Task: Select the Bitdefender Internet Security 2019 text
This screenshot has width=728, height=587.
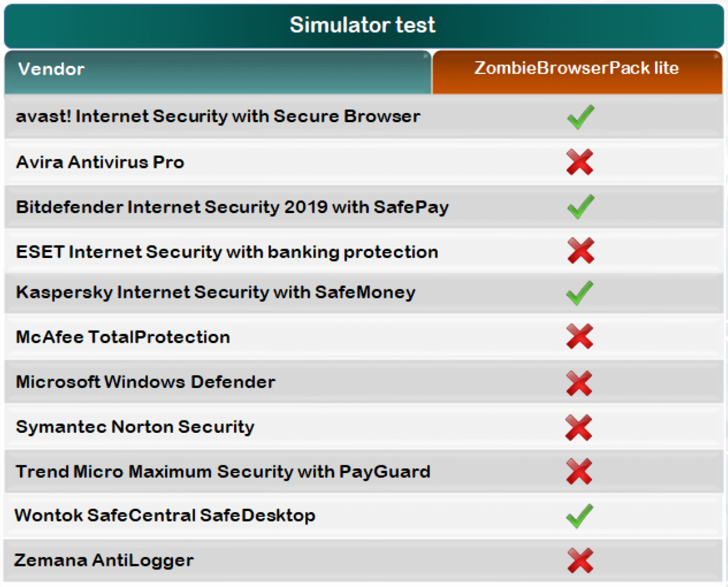Action: [x=232, y=207]
